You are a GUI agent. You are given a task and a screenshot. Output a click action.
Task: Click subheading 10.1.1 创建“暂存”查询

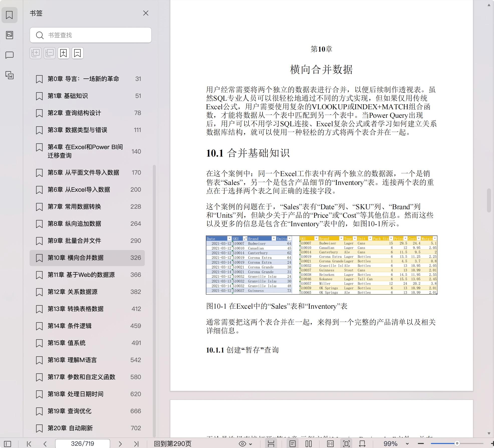pos(242,350)
